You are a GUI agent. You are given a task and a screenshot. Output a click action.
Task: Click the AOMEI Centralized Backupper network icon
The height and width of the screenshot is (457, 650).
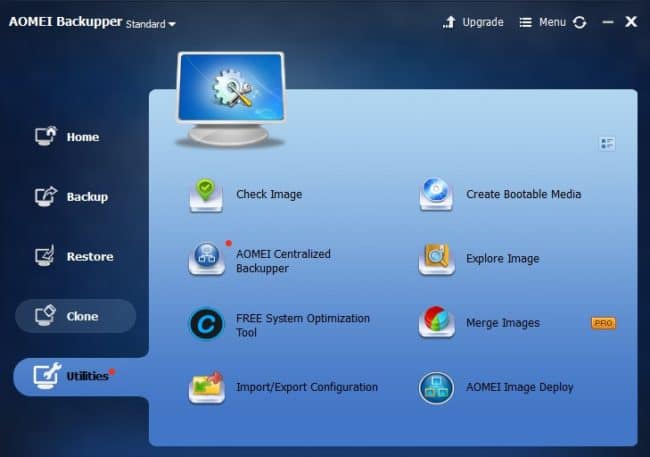206,259
